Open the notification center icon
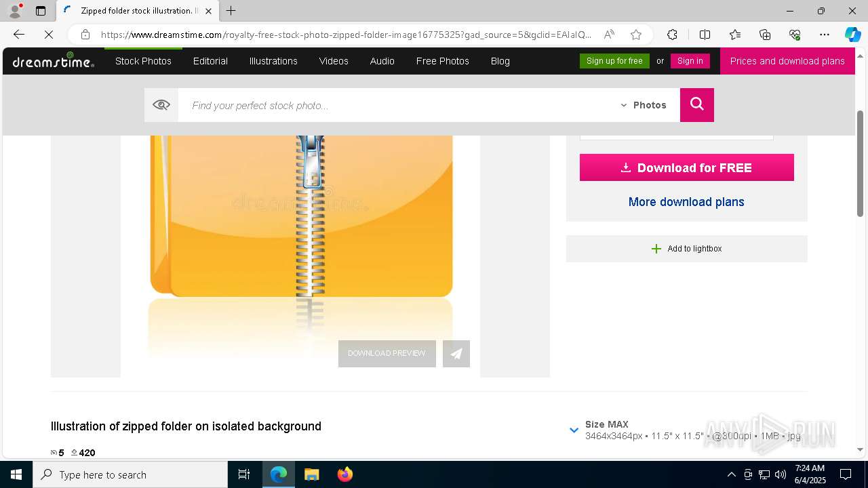This screenshot has width=868, height=488. (x=846, y=474)
